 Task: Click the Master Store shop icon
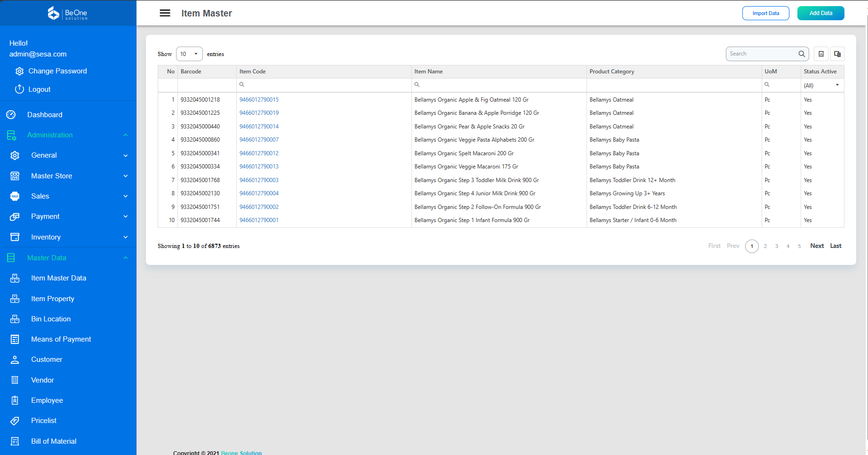click(x=15, y=176)
